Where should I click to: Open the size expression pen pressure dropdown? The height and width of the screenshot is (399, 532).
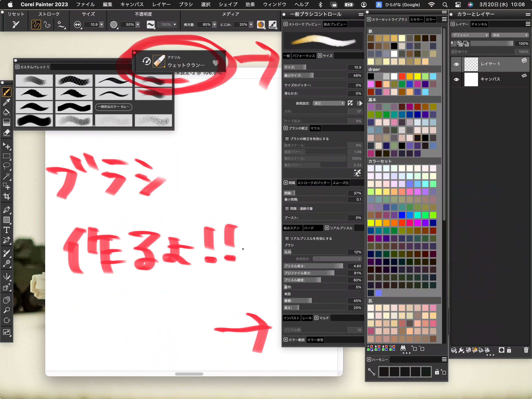coord(329,103)
